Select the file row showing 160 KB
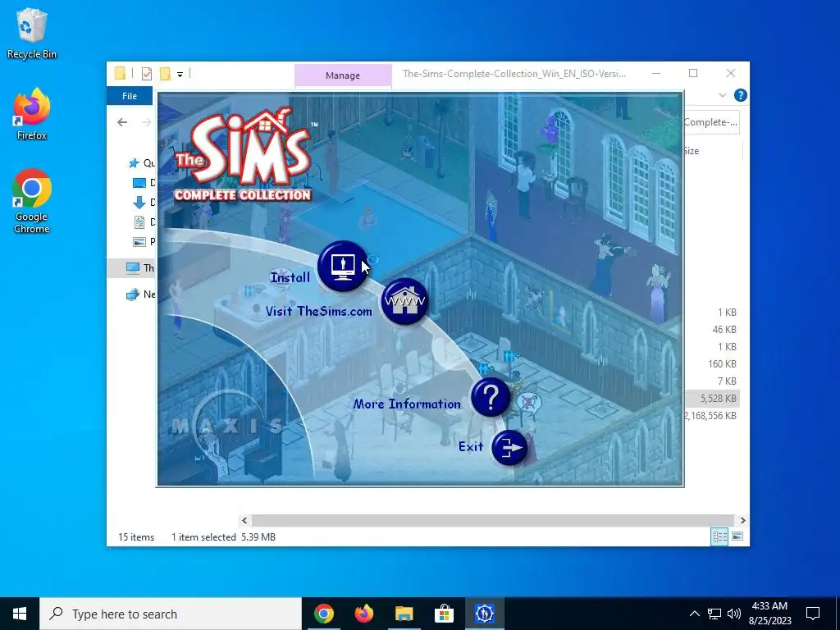This screenshot has width=840, height=630. pos(711,363)
